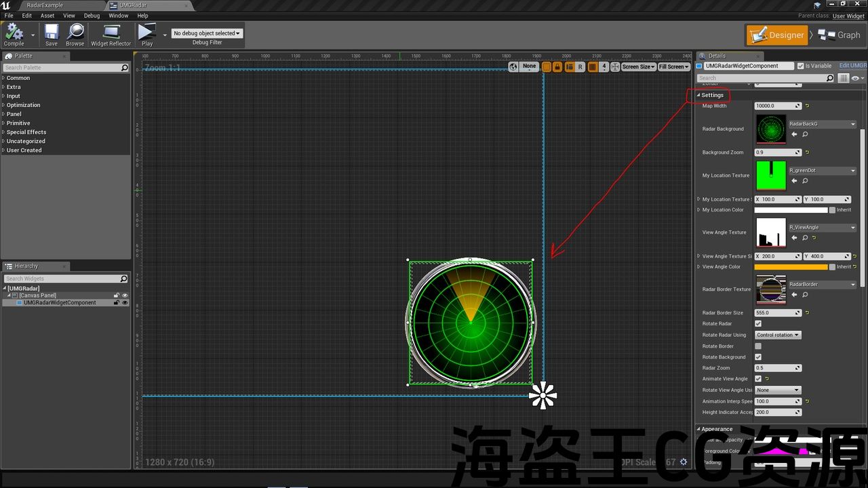Launch the Widget Reflector
Screen dimensions: 868x488
tap(111, 35)
